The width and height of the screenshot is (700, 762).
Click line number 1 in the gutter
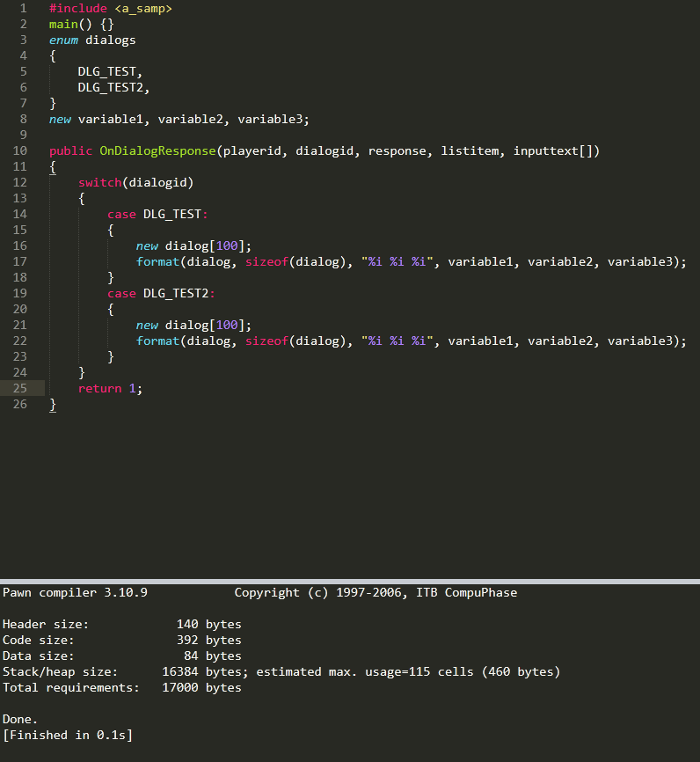(24, 8)
